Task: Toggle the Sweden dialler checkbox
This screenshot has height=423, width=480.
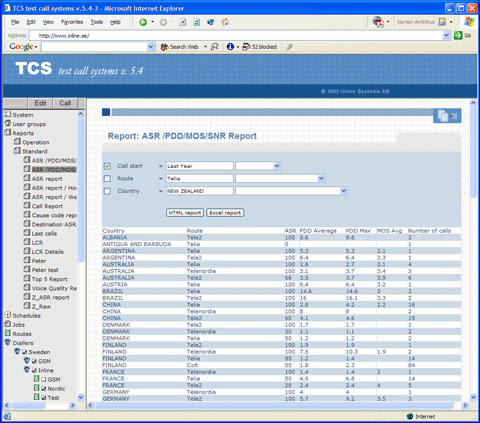Action: pos(24,352)
